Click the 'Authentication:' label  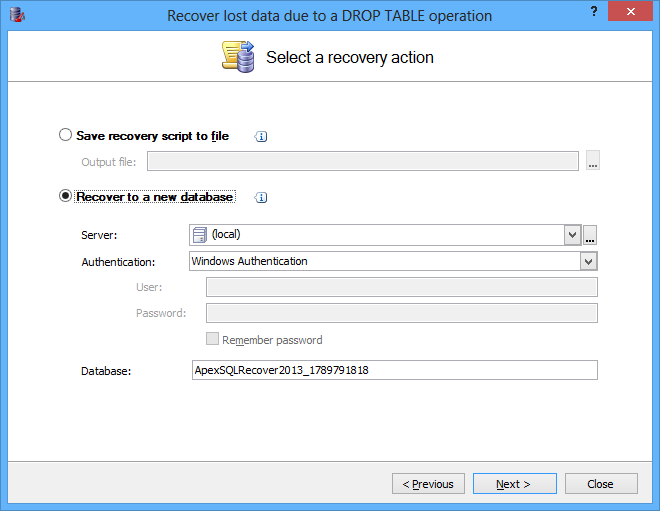pos(118,262)
